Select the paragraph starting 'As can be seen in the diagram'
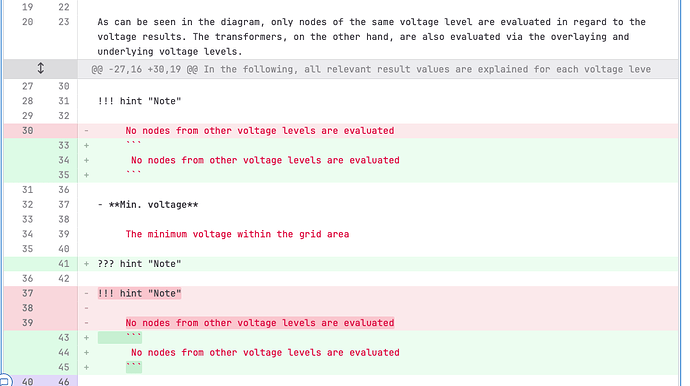Screen dimensions: 690x386 [x=371, y=37]
